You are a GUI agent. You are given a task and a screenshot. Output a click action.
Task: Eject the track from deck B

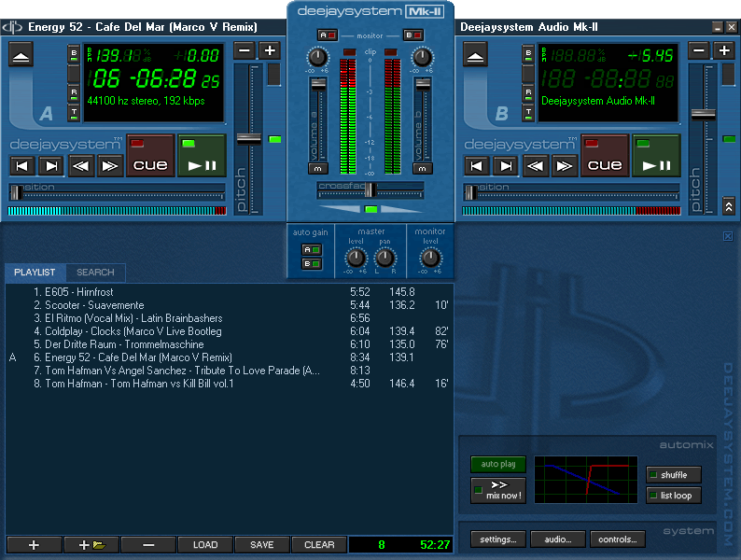[x=475, y=54]
